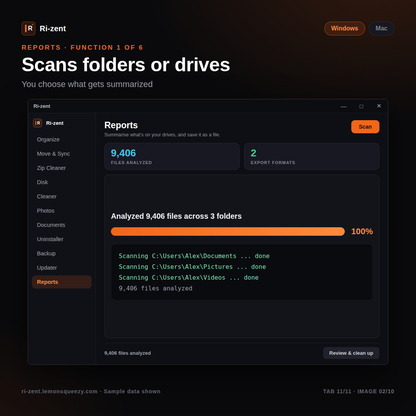Close the Ri-zent window
The height and width of the screenshot is (416, 416).
click(x=379, y=106)
